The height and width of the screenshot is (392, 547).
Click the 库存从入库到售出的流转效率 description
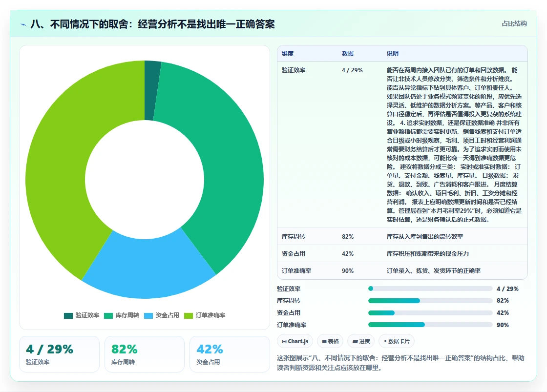pyautogui.click(x=425, y=236)
